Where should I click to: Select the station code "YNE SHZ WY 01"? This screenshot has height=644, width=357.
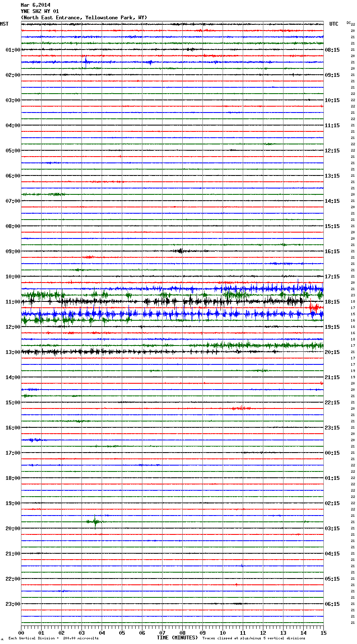pos(40,11)
